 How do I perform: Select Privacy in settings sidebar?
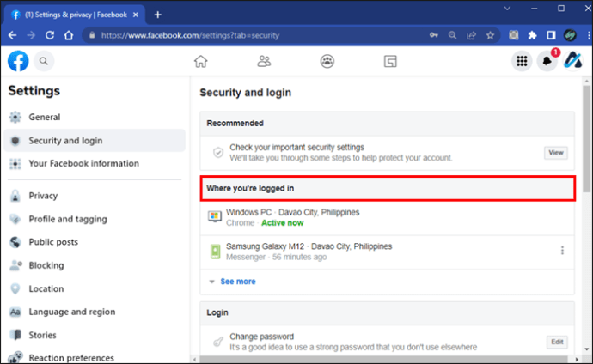coord(43,196)
